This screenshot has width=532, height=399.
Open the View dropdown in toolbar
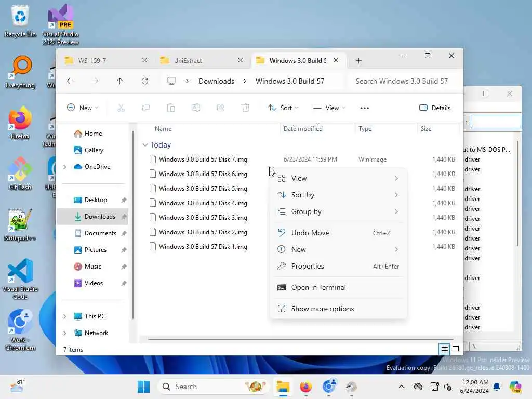(x=329, y=108)
